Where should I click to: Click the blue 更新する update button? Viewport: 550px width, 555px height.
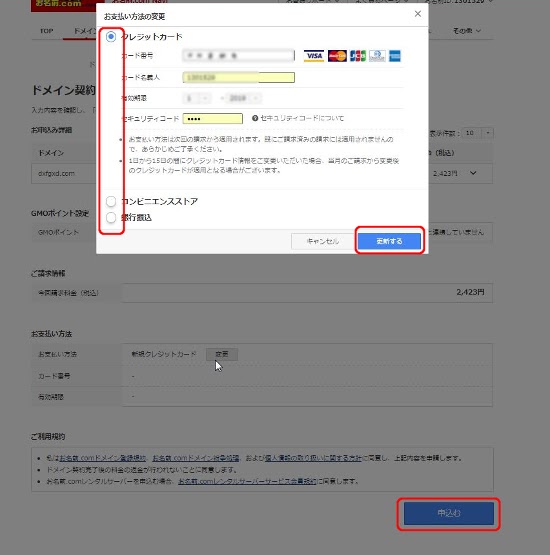click(389, 241)
